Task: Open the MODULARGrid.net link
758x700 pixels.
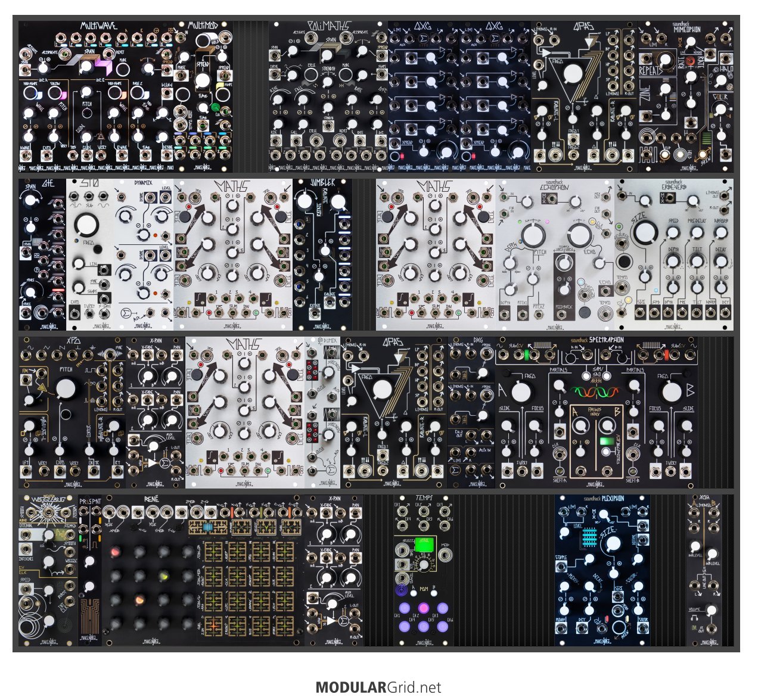Action: point(378,687)
